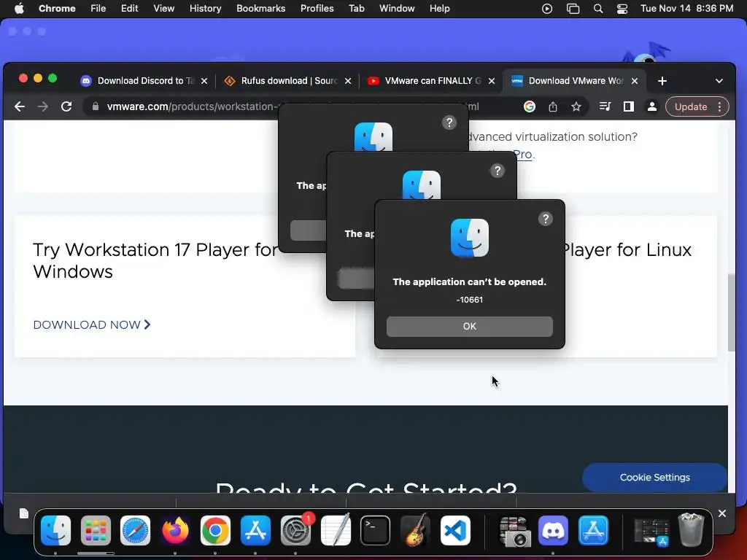Open Chrome three-dot menu

click(720, 106)
